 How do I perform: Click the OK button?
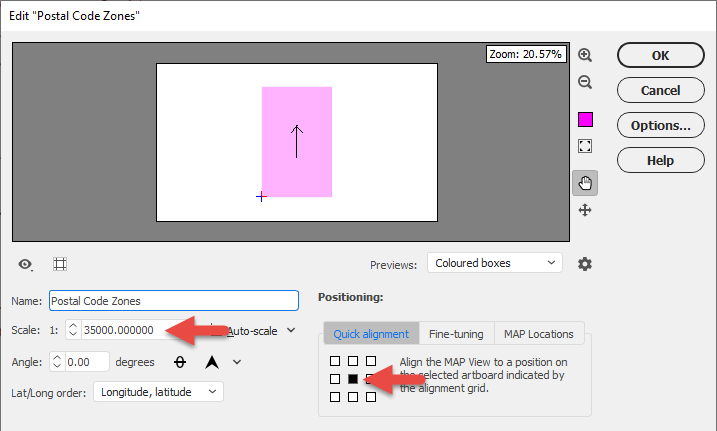(x=660, y=55)
